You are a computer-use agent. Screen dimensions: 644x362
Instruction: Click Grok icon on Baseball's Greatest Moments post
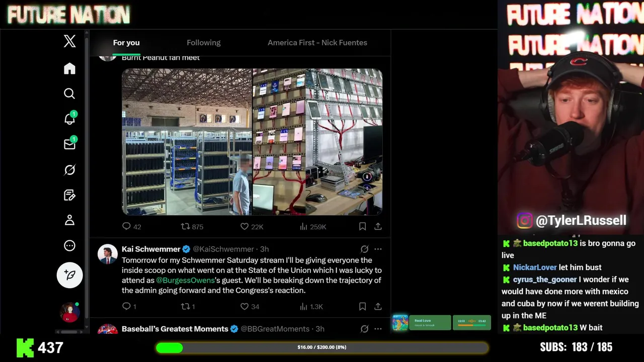click(x=364, y=329)
